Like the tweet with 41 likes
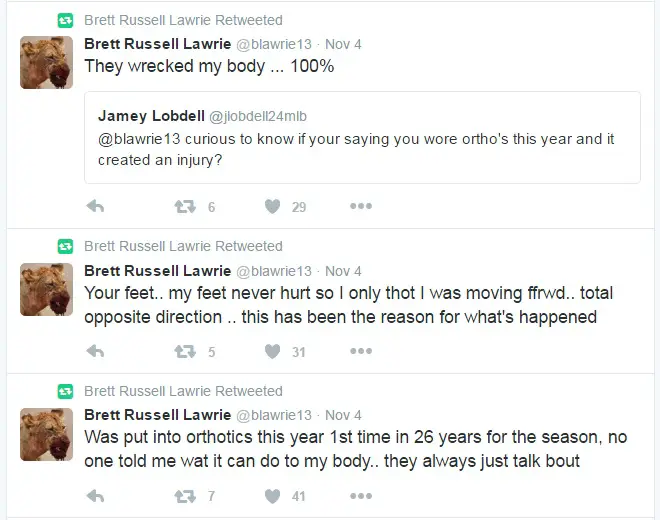This screenshot has height=520, width=660. pyautogui.click(x=272, y=495)
